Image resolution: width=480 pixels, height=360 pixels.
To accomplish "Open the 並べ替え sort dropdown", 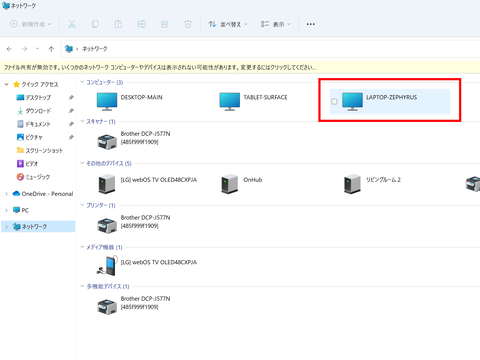I will [x=228, y=24].
